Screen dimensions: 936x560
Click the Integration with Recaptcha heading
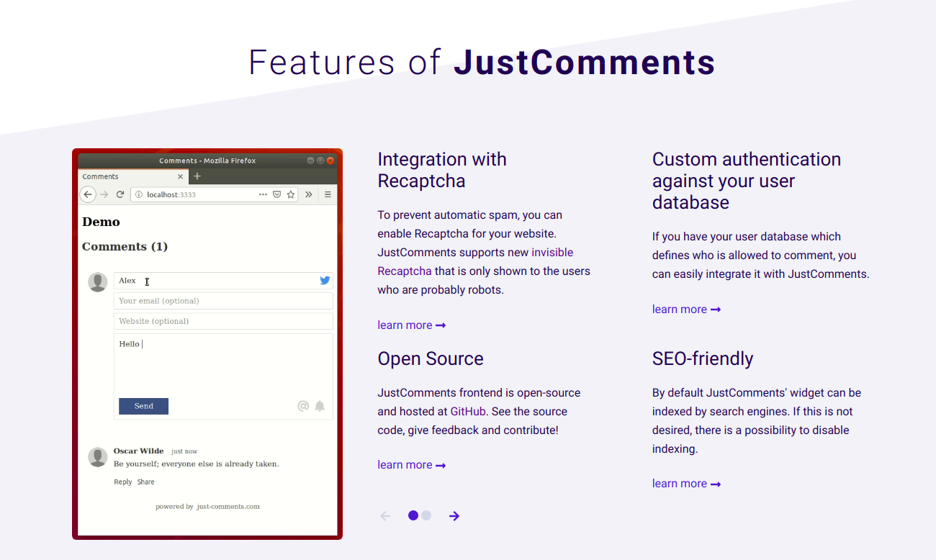point(442,170)
